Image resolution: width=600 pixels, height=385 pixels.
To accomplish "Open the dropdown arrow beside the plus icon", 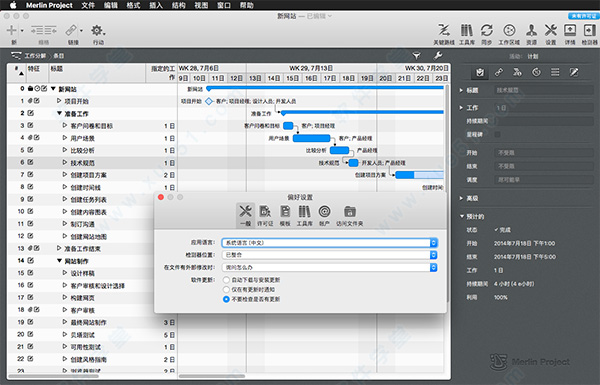I will click(22, 30).
